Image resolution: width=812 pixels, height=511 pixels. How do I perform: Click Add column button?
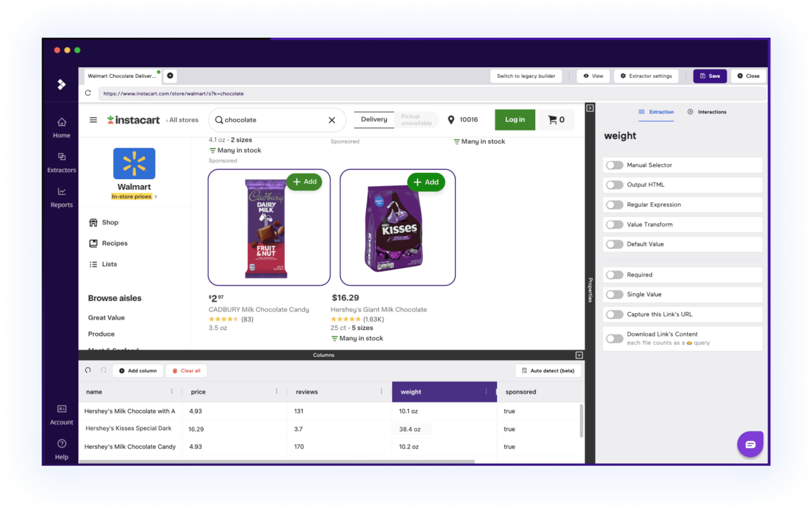138,371
